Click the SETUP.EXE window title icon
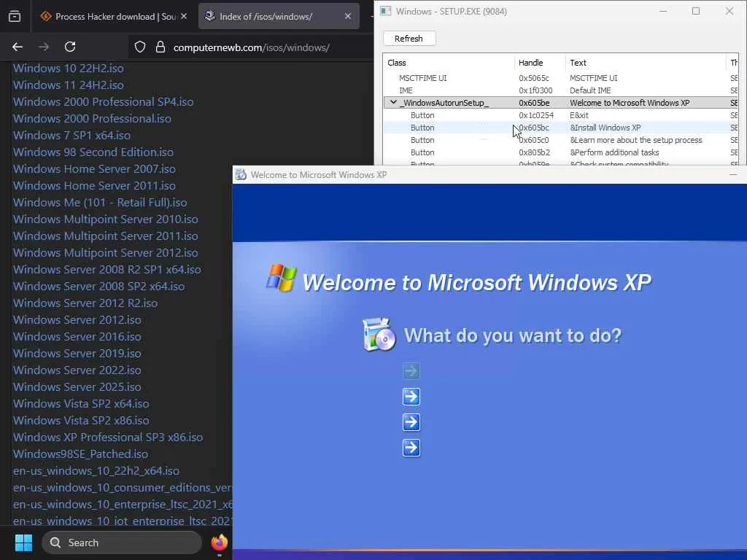Viewport: 747px width, 560px height. 385,12
